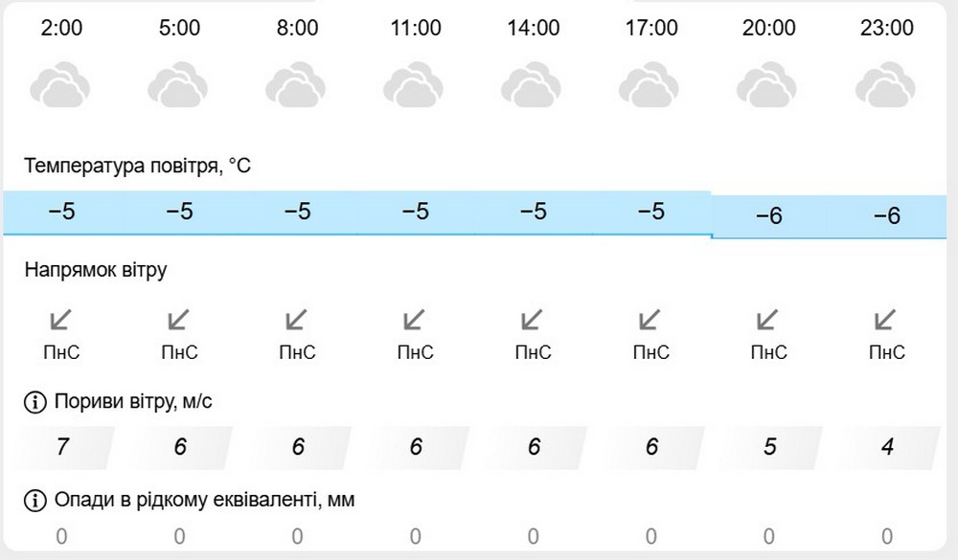This screenshot has width=958, height=560.
Task: Click wind gust value 7 at 2:00
Action: (x=63, y=447)
